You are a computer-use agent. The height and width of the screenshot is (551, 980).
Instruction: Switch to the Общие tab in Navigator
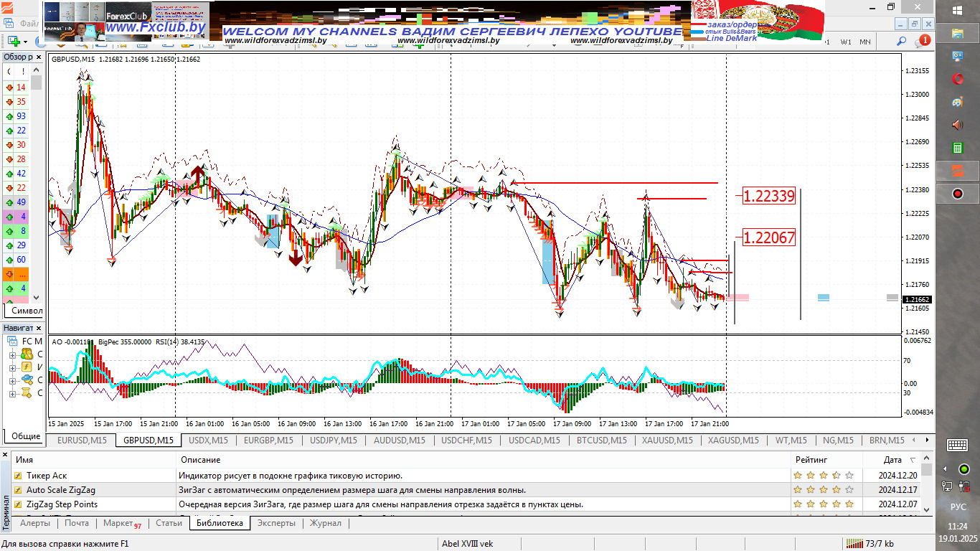[x=26, y=435]
